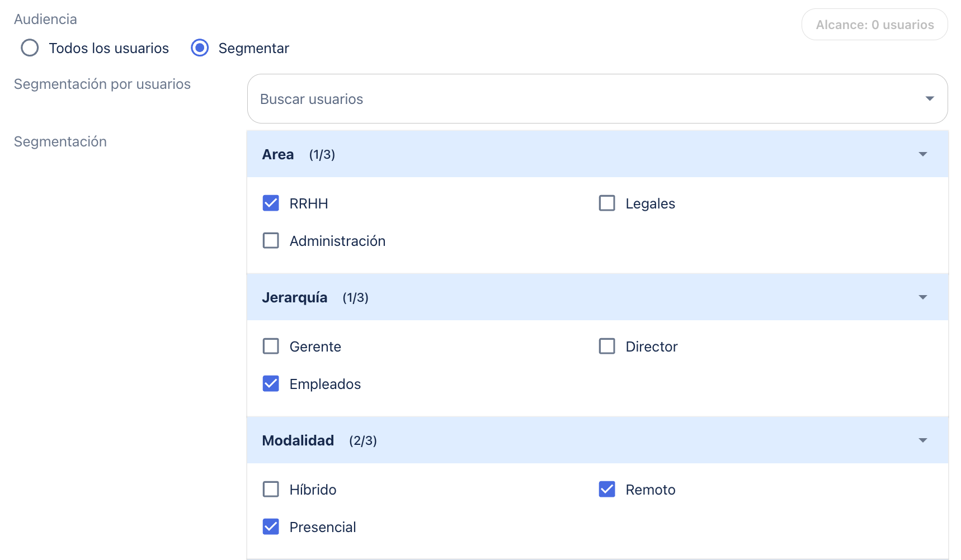Collapse the Area section arrow
The height and width of the screenshot is (560, 961).
(x=923, y=154)
